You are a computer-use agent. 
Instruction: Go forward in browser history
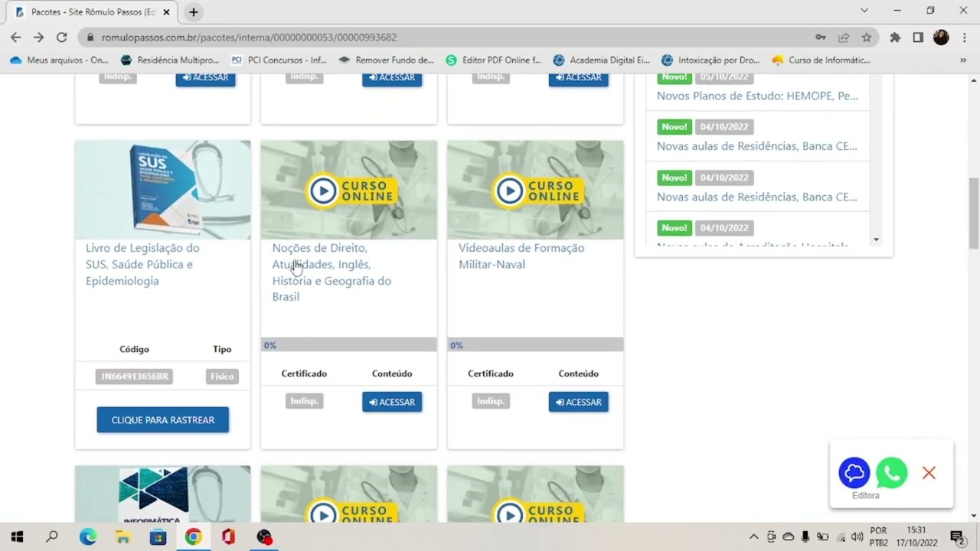[x=38, y=37]
